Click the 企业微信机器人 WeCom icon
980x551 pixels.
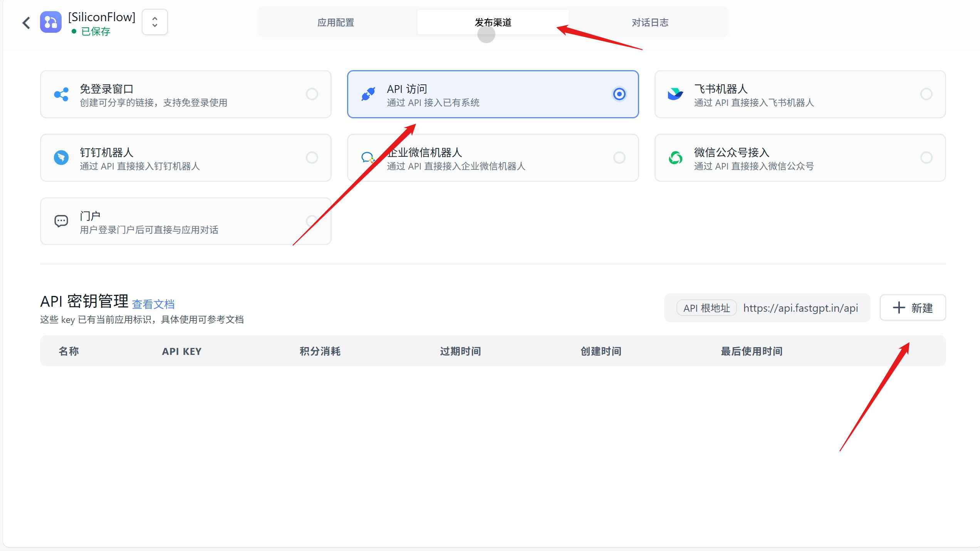click(368, 158)
